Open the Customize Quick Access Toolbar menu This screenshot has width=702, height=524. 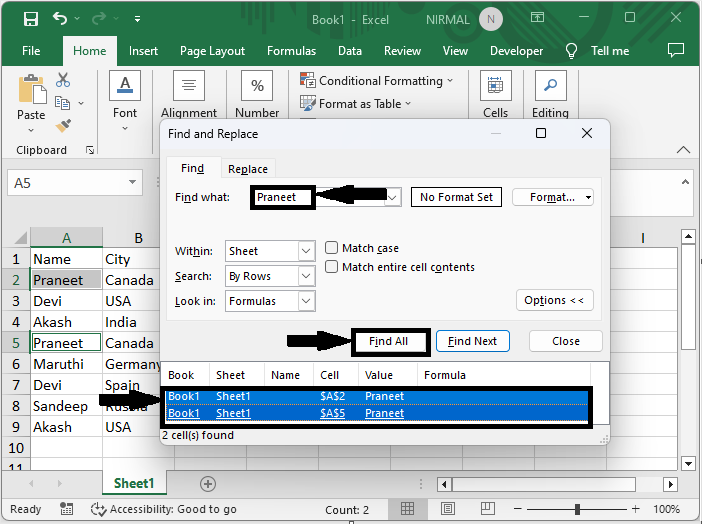(137, 19)
